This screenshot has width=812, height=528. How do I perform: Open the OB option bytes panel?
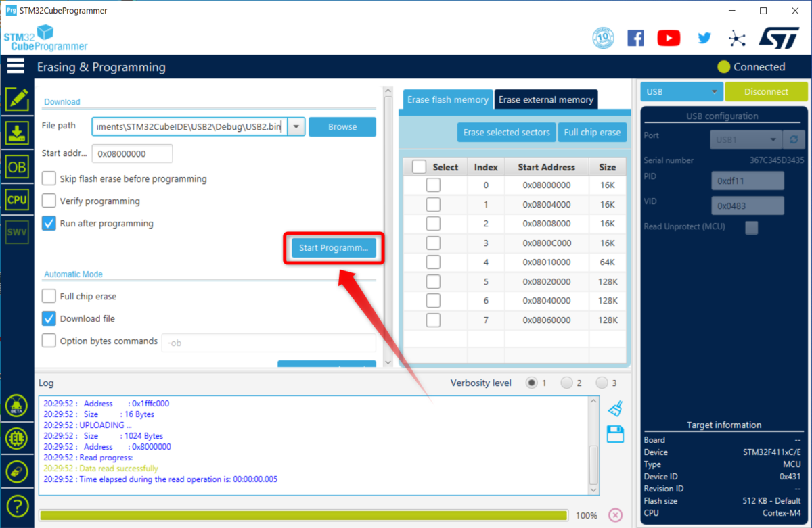click(17, 166)
